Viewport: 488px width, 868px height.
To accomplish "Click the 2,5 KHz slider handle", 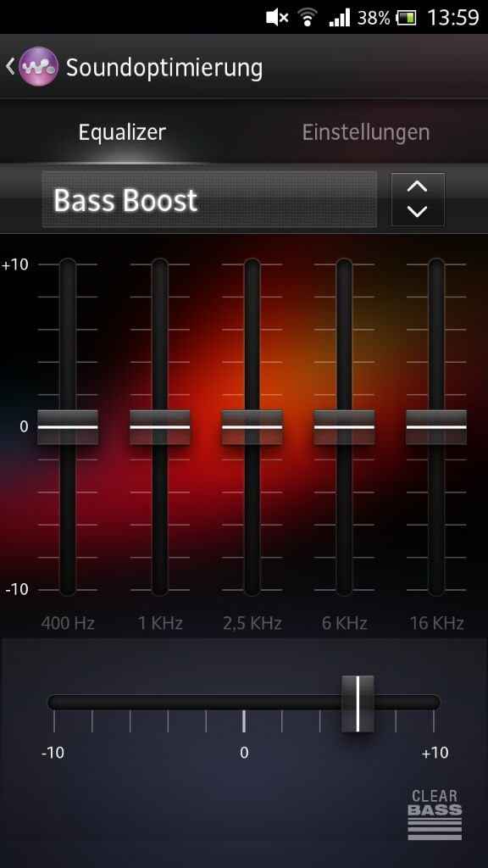I will coord(252,427).
